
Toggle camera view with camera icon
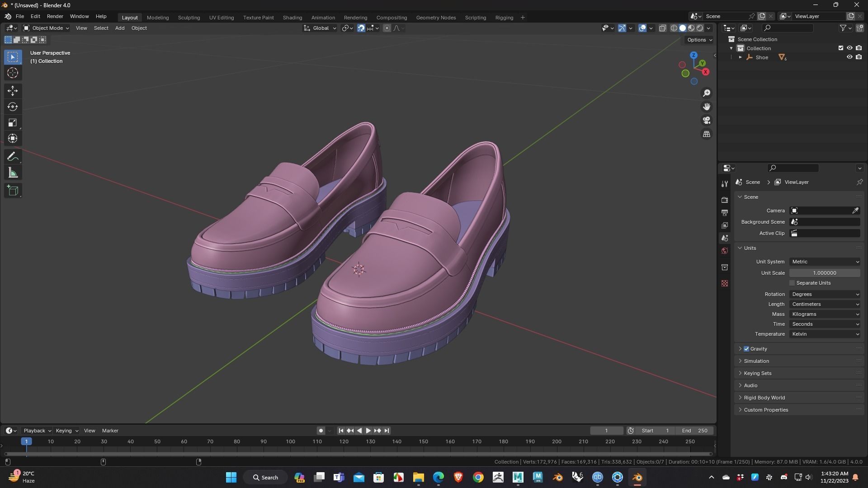707,120
